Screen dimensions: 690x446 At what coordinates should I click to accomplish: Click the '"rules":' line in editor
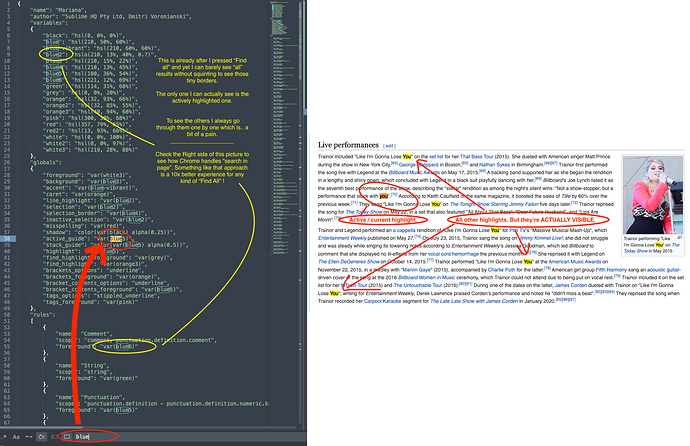43,315
